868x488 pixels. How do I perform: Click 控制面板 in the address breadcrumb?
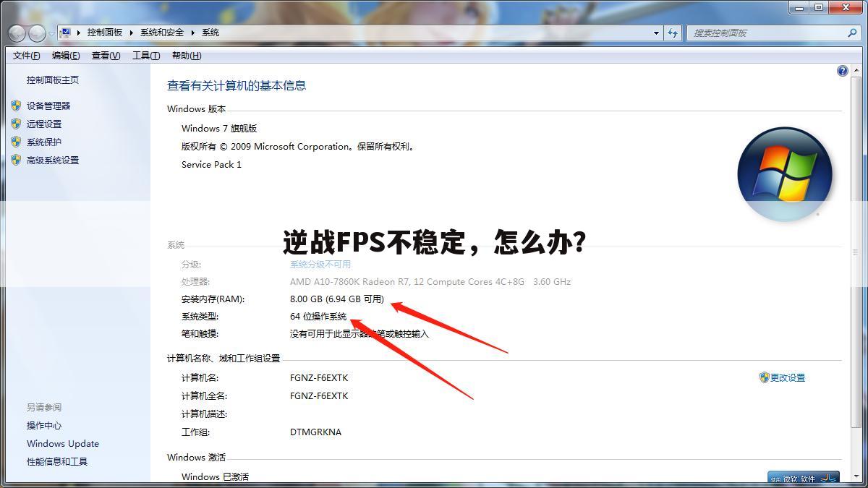tap(105, 33)
